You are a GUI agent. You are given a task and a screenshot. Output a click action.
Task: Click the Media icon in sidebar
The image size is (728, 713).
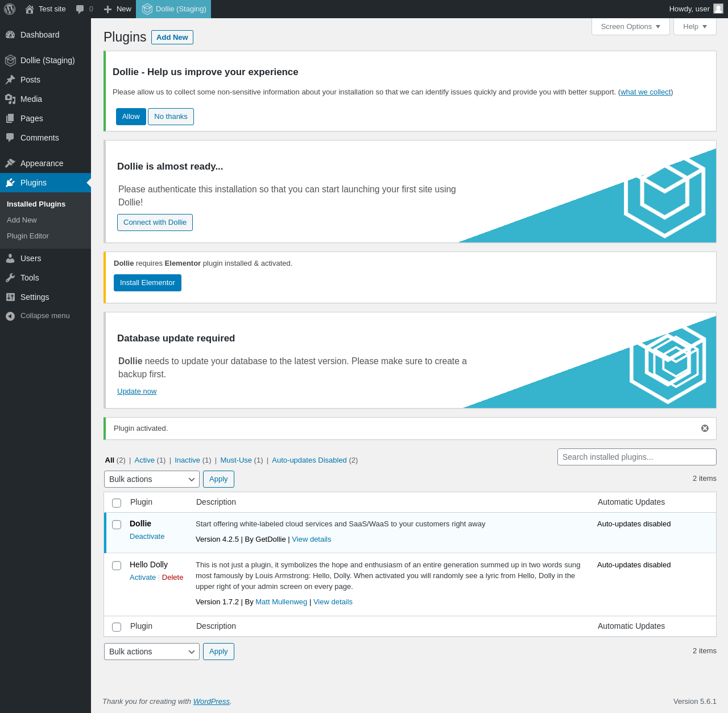click(x=10, y=99)
